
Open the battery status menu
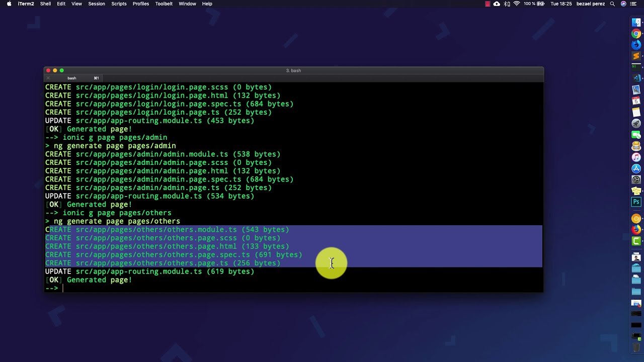[541, 4]
